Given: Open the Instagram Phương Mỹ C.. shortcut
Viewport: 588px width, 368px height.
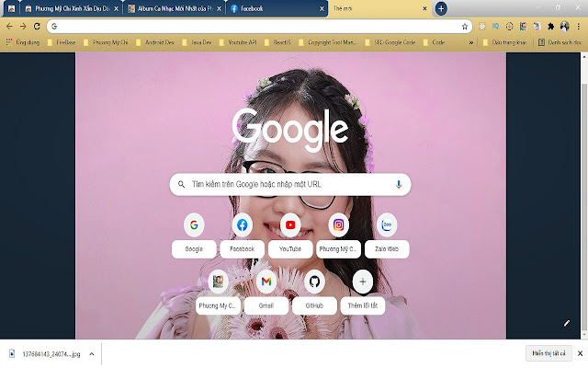Looking at the screenshot, I should click(338, 236).
